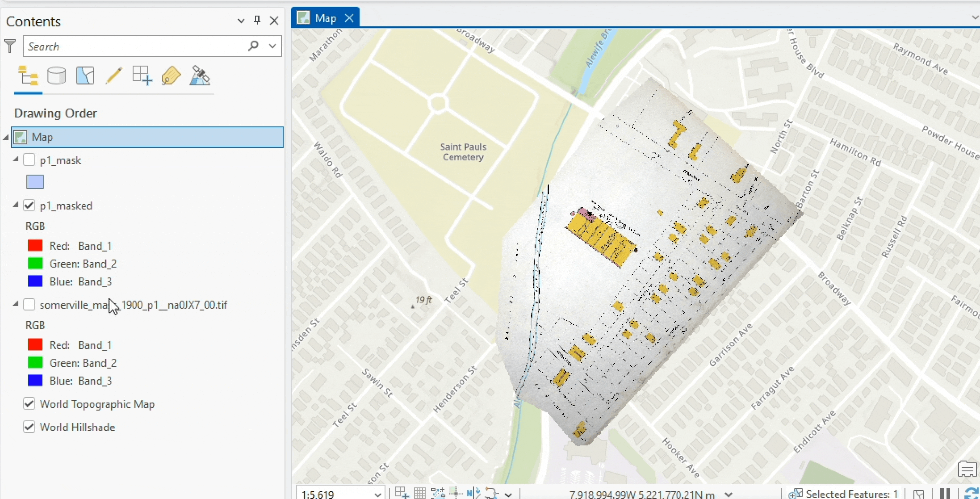
Task: Select List By Labeling tag icon
Action: click(x=171, y=76)
